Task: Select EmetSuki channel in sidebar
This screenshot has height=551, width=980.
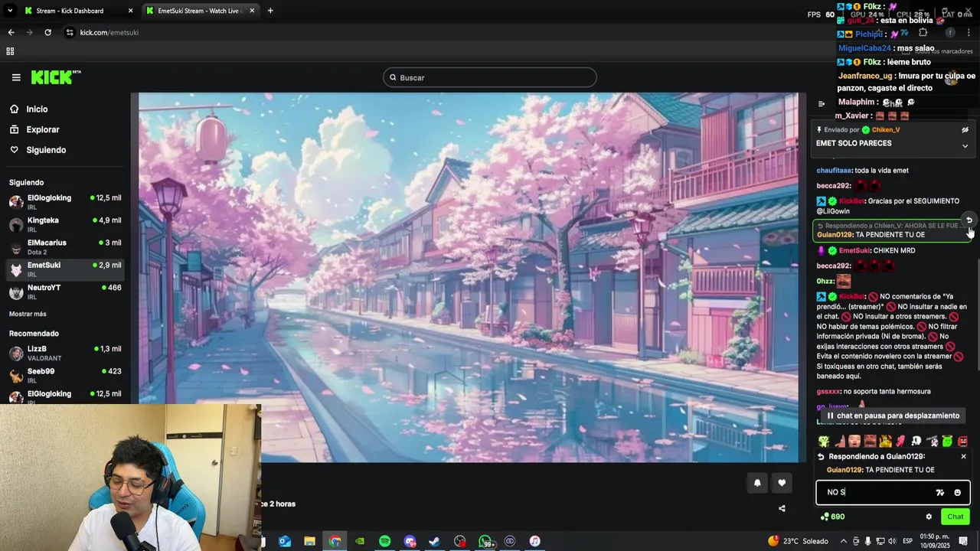Action: tap(65, 269)
